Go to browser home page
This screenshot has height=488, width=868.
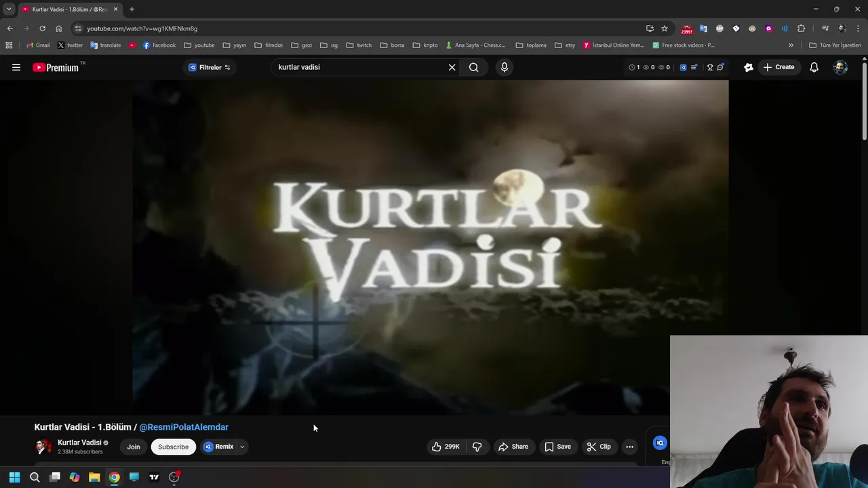tap(58, 28)
